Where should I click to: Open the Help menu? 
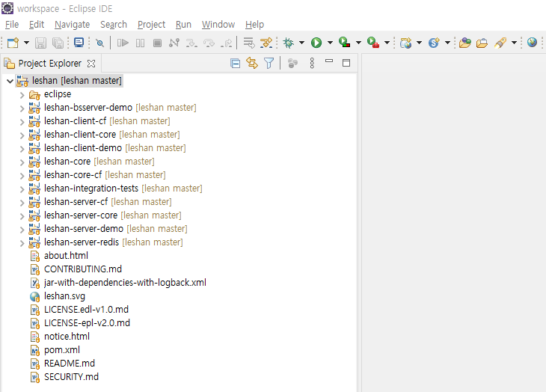coord(254,25)
